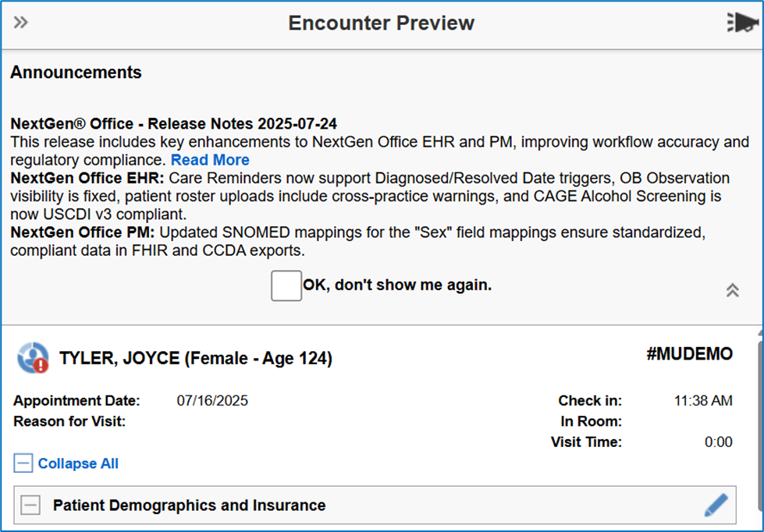Click the #MUDEMO practice tag
764x532 pixels.
point(689,354)
